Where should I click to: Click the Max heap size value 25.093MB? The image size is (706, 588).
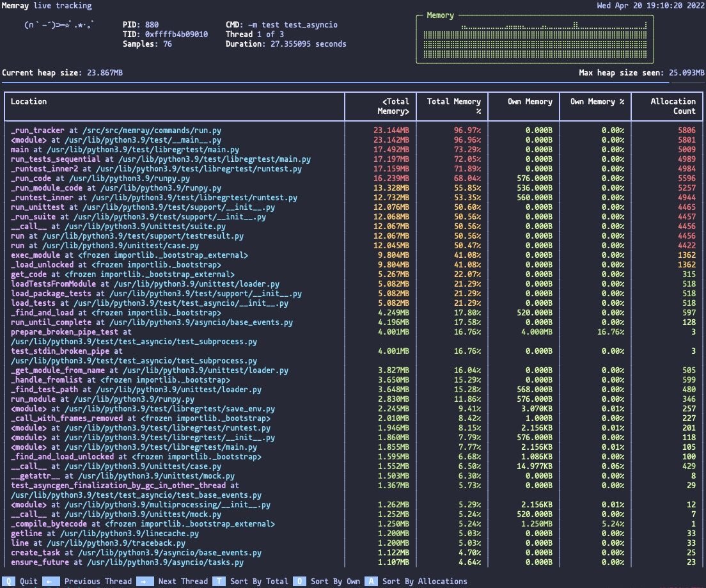(687, 72)
